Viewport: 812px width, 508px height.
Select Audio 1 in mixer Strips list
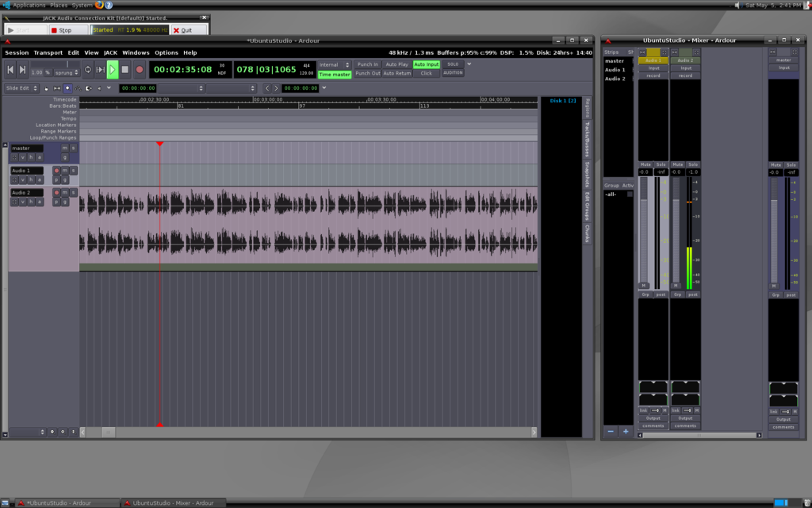615,70
